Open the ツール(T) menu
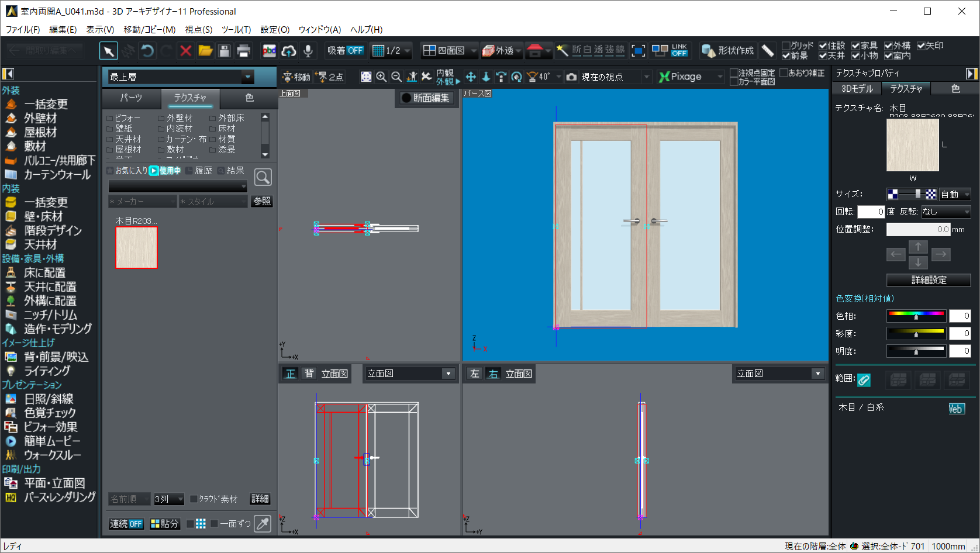 [x=236, y=29]
